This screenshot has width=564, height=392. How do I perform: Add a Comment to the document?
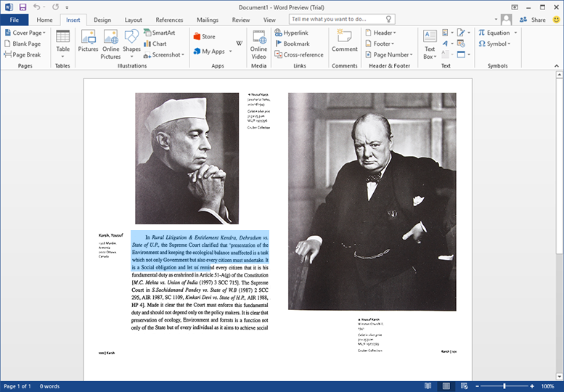click(x=344, y=42)
